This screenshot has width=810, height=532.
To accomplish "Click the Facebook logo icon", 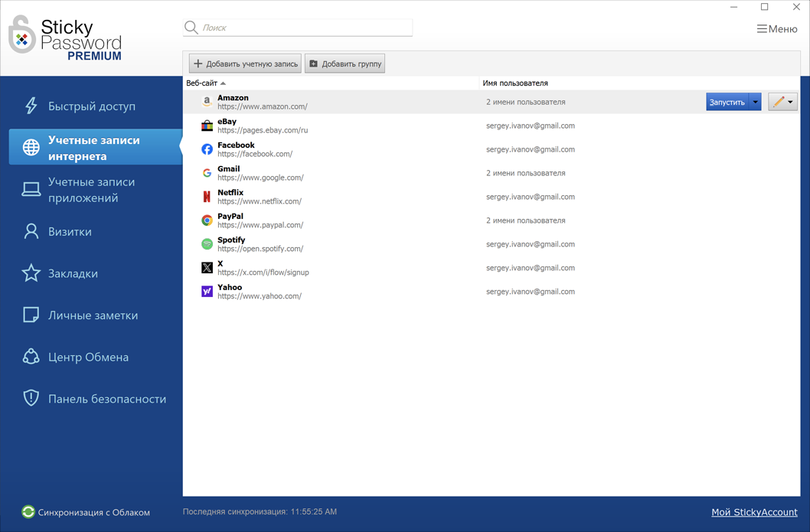I will [x=207, y=149].
